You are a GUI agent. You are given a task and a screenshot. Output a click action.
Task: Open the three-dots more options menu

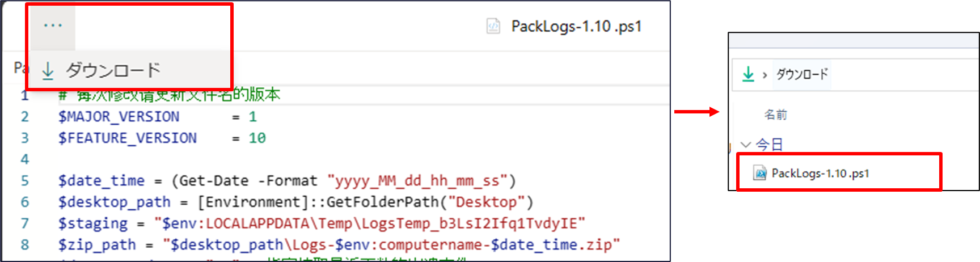[53, 26]
